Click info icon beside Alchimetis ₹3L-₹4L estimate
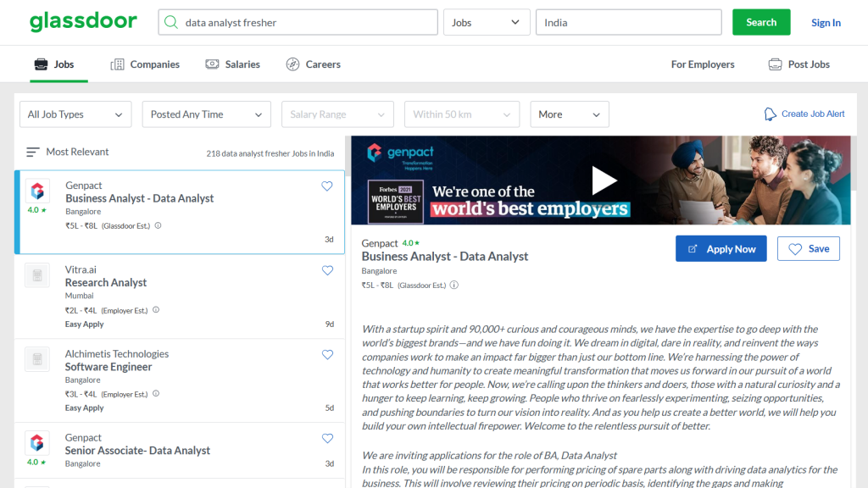Viewport: 868px width, 488px height. [x=156, y=393]
